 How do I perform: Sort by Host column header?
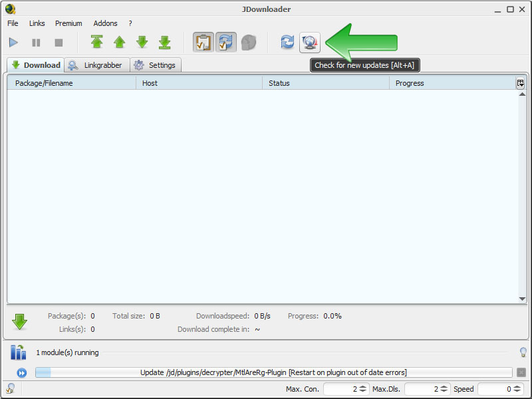pyautogui.click(x=199, y=83)
